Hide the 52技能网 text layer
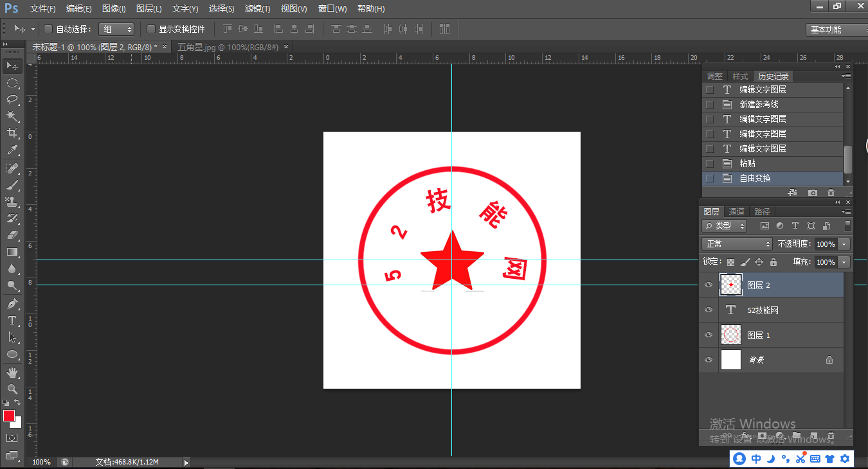868x469 pixels. [709, 310]
